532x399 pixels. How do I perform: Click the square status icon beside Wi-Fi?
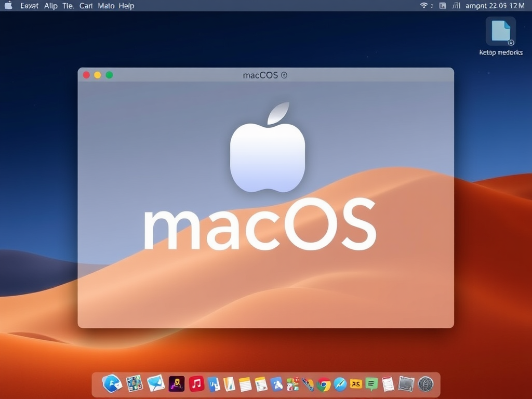[443, 5]
